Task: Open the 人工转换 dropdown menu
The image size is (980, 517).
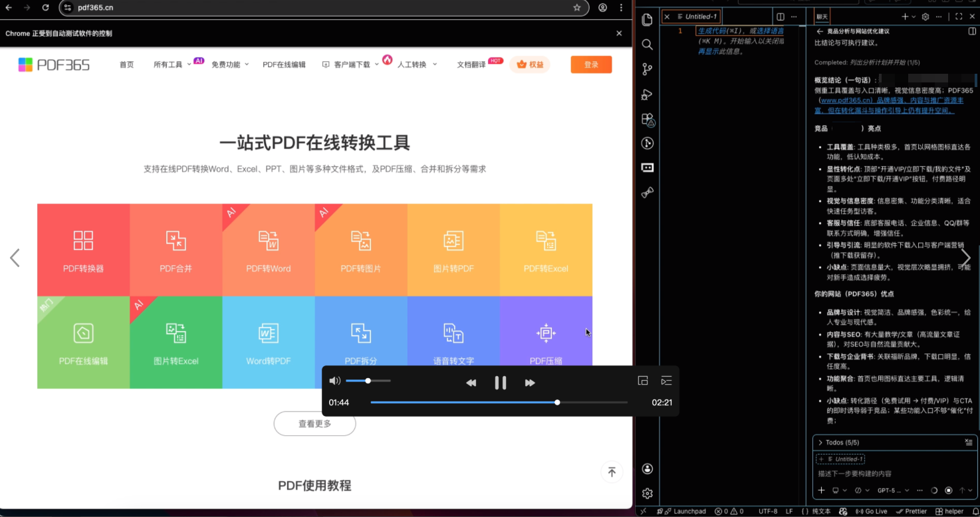Action: pyautogui.click(x=417, y=64)
